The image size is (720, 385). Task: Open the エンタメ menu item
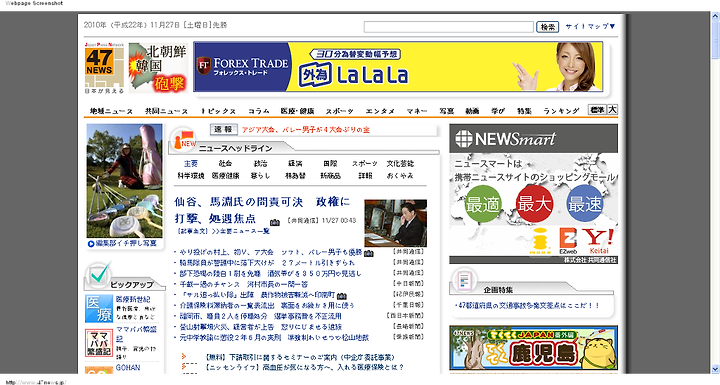click(380, 111)
